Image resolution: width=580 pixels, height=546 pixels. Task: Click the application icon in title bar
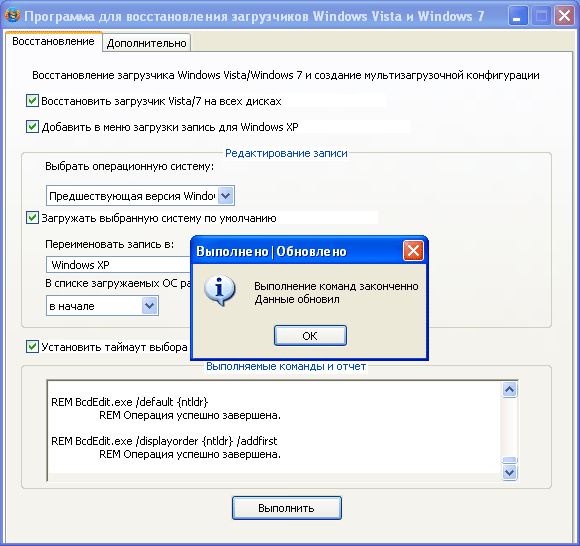pos(12,16)
